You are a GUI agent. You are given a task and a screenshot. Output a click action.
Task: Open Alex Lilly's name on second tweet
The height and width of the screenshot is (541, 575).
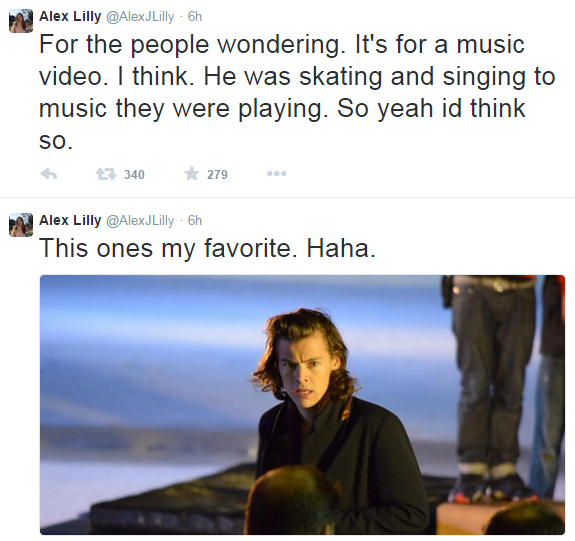(x=70, y=220)
